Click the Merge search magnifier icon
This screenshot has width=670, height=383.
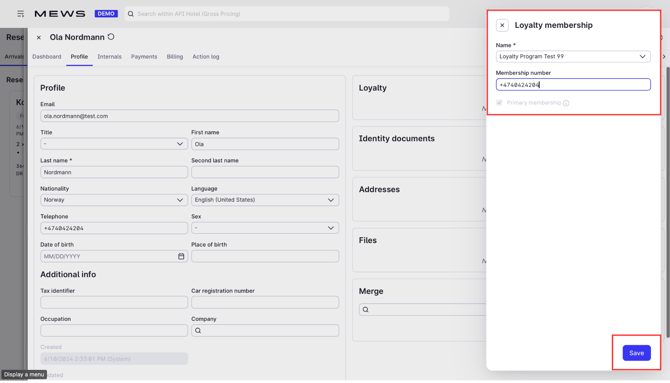click(x=366, y=309)
